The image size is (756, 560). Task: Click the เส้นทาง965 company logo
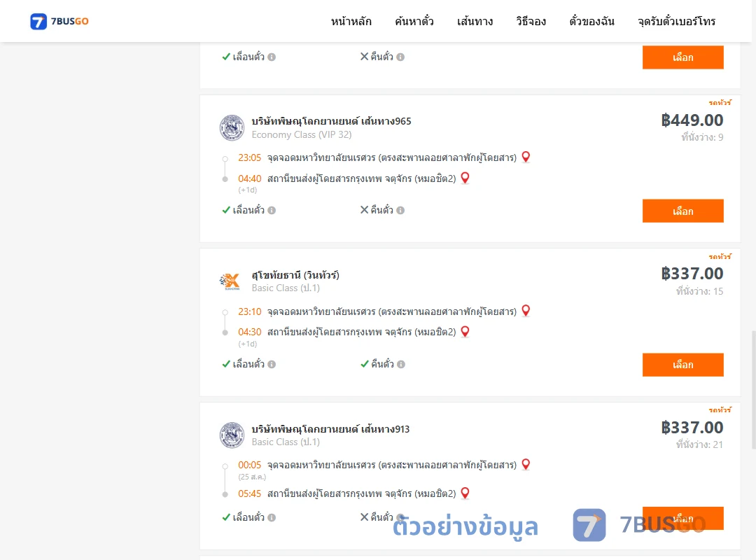[x=232, y=128]
